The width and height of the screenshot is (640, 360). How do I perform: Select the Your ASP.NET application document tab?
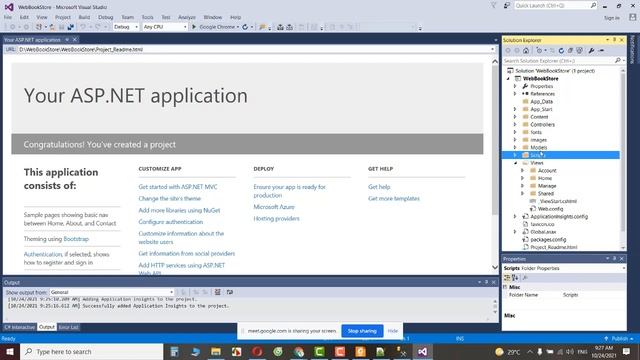[x=32, y=40]
